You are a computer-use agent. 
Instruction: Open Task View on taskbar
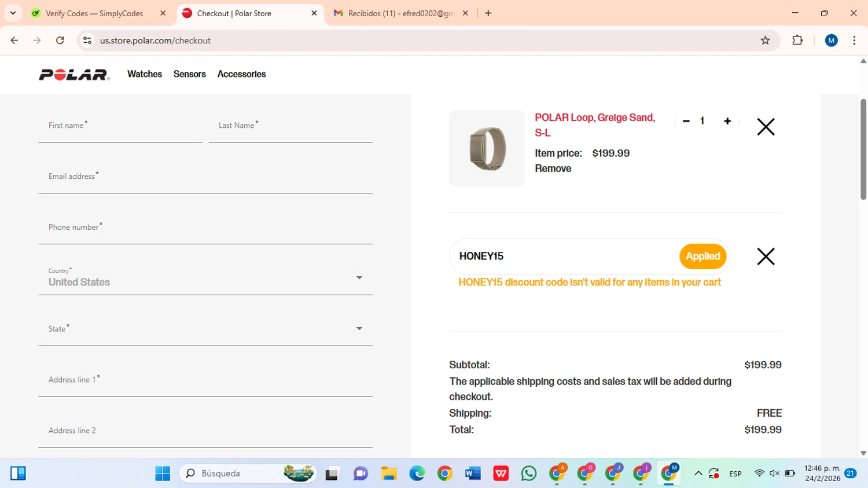click(x=332, y=474)
